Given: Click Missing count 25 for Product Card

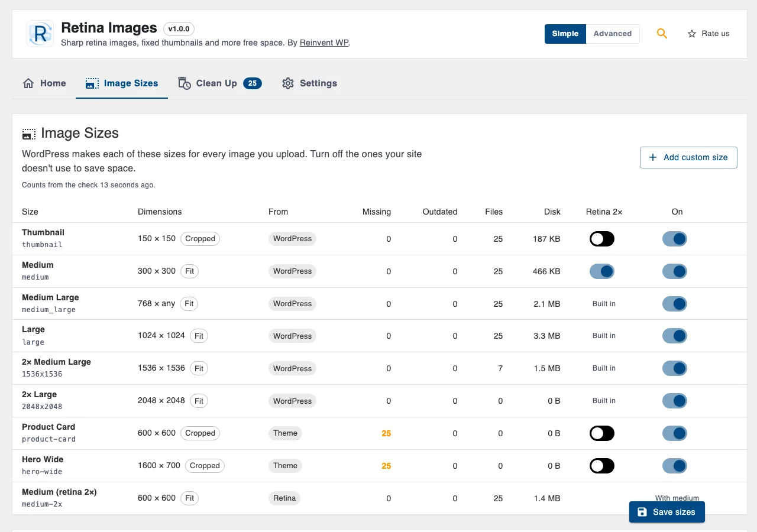Looking at the screenshot, I should point(386,433).
